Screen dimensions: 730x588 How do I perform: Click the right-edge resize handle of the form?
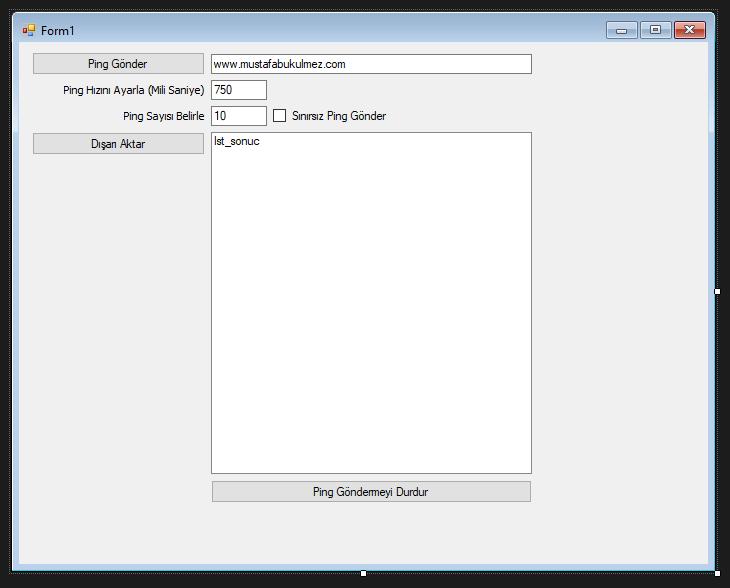(718, 292)
